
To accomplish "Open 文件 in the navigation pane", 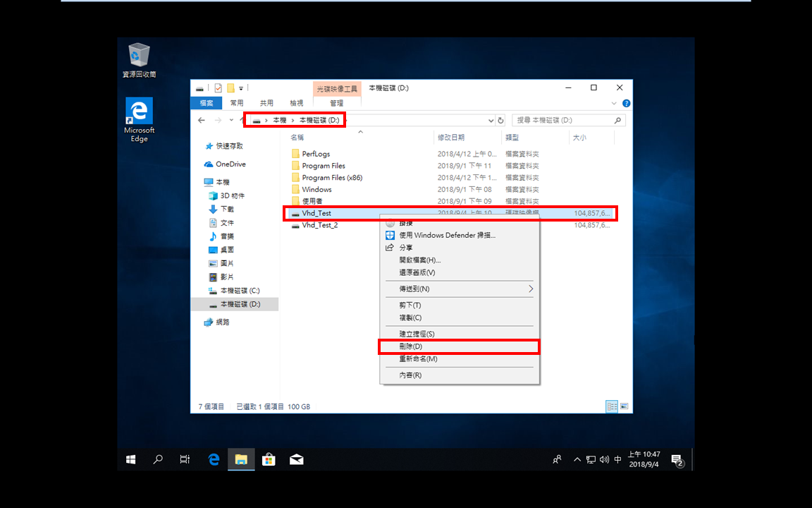I will coord(227,223).
